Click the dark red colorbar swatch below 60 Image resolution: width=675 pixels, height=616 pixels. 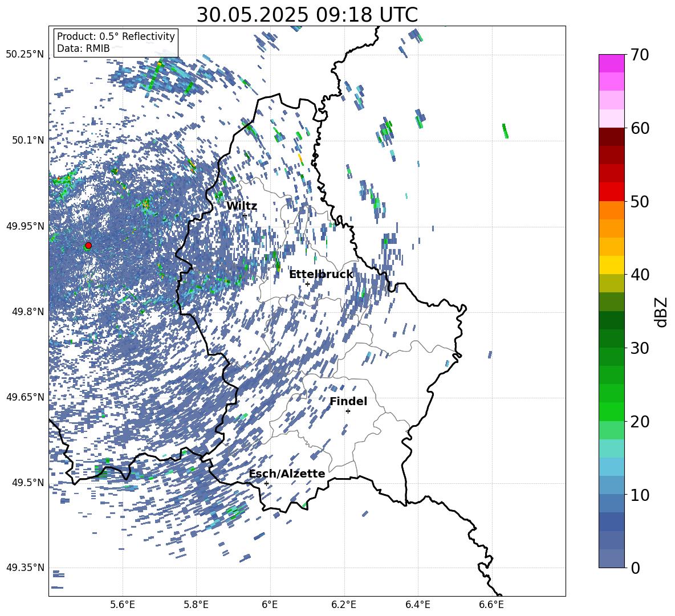[611, 136]
